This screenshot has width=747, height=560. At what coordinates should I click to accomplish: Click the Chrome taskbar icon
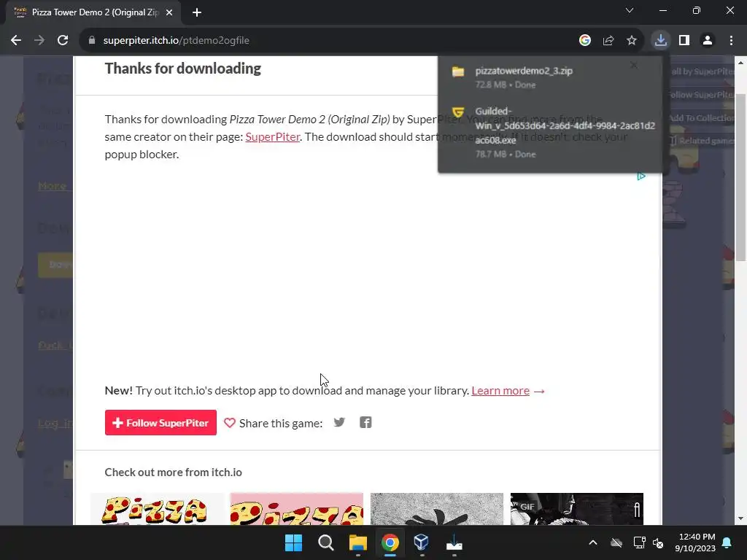[390, 542]
